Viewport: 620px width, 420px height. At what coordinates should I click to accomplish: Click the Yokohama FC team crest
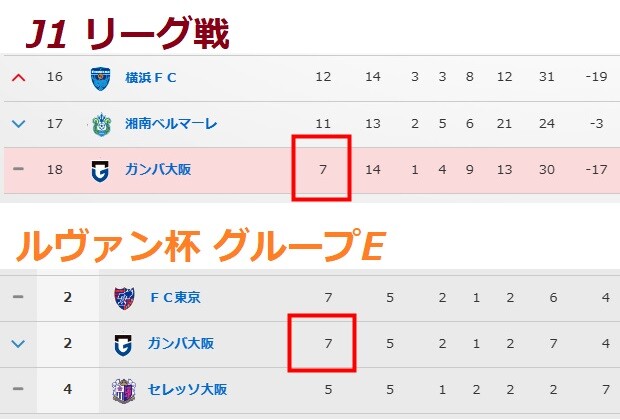(x=100, y=78)
